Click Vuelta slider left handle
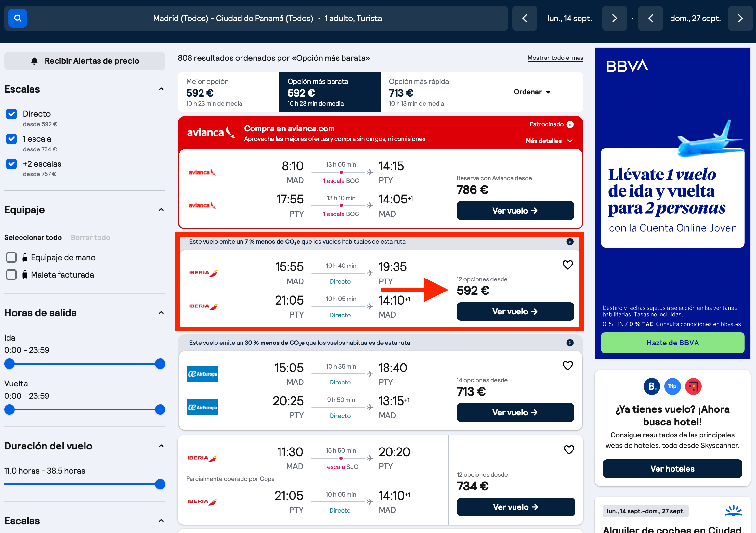 click(x=9, y=409)
